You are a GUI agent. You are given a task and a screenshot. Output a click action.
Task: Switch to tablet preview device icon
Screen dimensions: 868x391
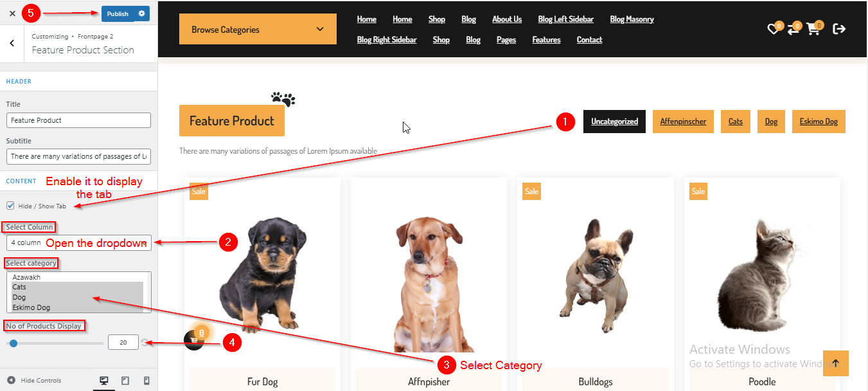[x=125, y=381]
